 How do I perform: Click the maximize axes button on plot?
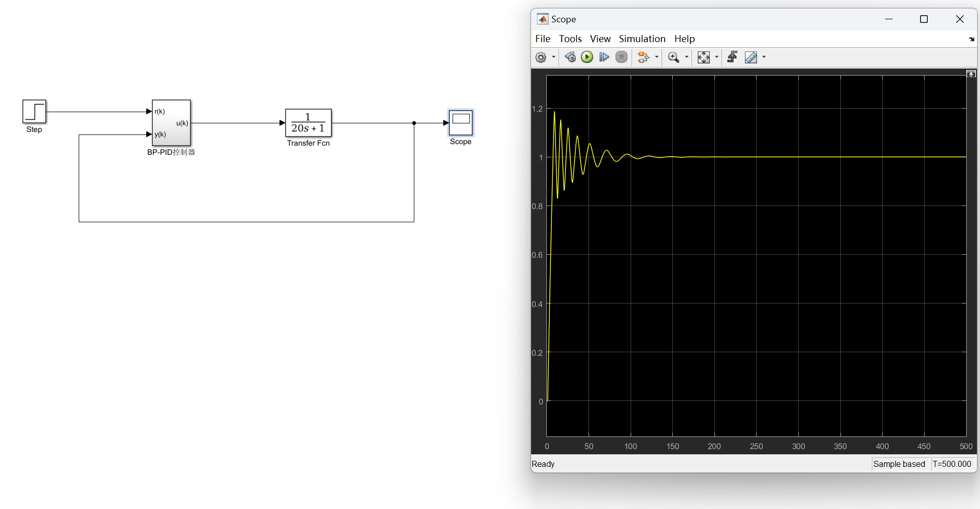click(x=971, y=74)
